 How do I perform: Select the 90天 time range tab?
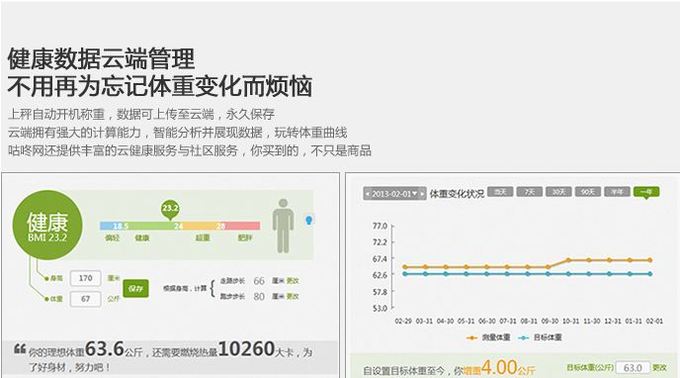coord(588,192)
